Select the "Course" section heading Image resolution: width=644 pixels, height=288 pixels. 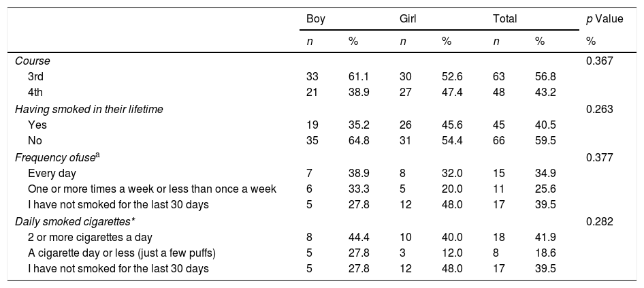33,61
